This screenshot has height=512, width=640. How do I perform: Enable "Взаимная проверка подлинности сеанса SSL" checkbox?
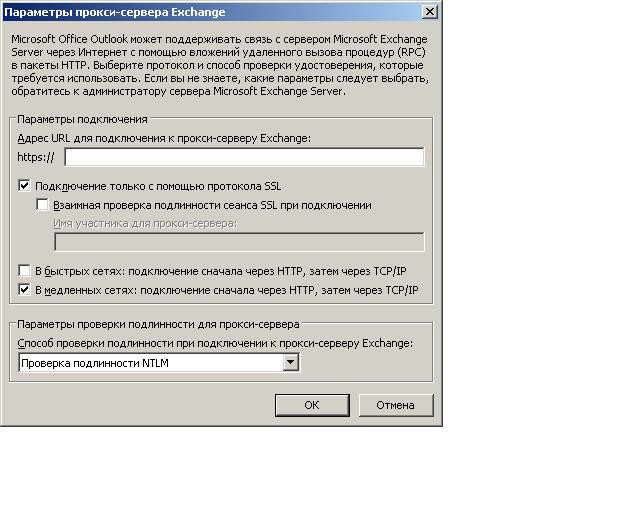[x=42, y=205]
